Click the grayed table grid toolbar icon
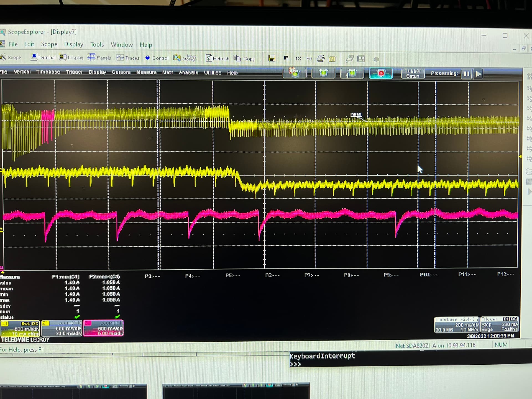 click(361, 59)
